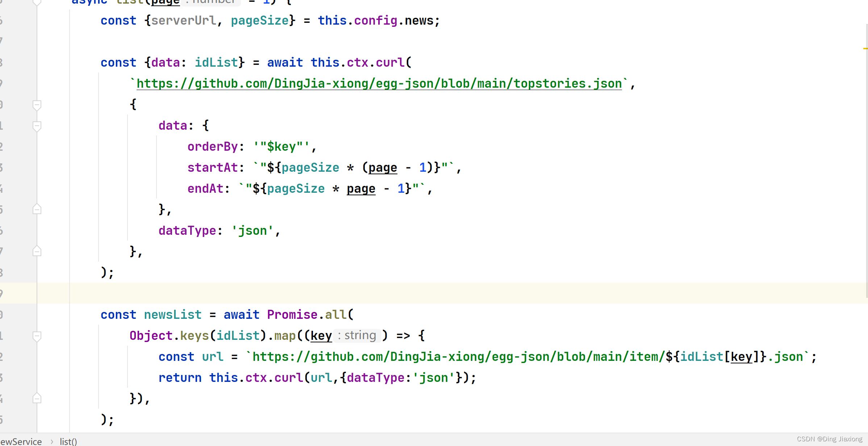Click fold end marker beside '}),' line

(37, 399)
